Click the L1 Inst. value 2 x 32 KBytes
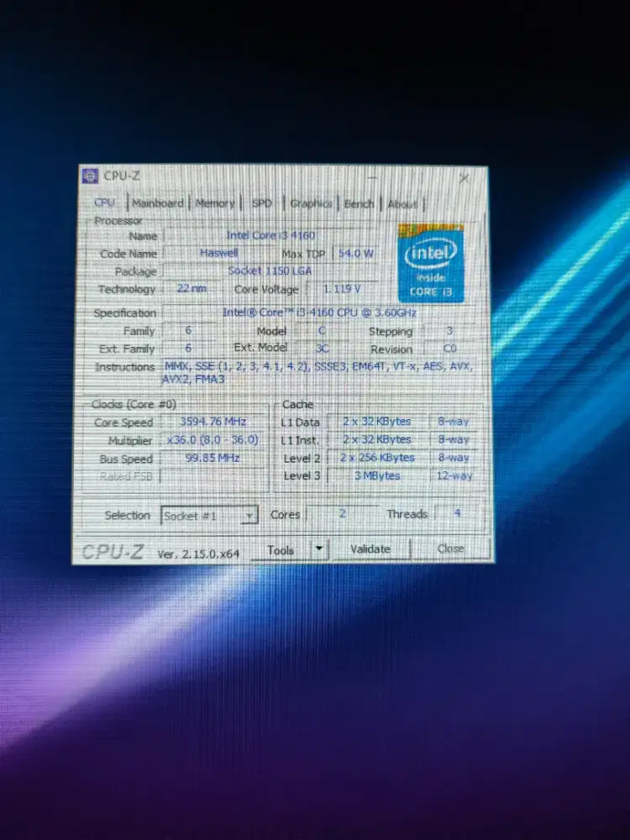 click(377, 439)
